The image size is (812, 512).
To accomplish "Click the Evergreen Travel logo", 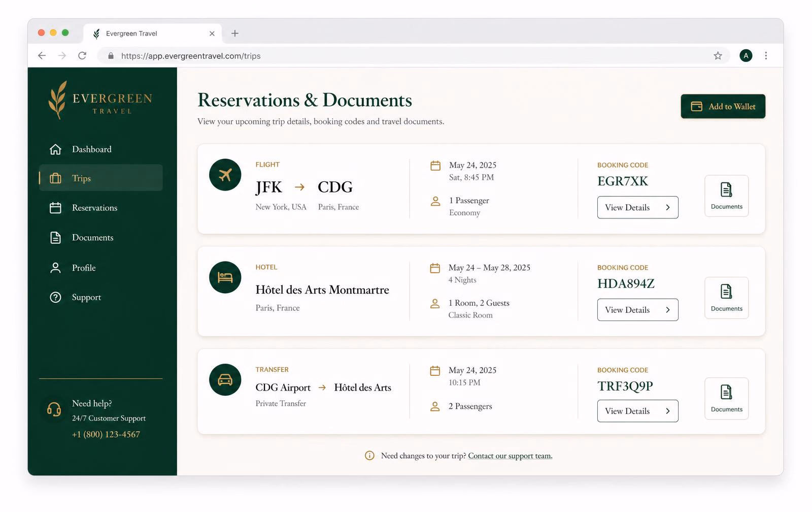I will pos(100,100).
